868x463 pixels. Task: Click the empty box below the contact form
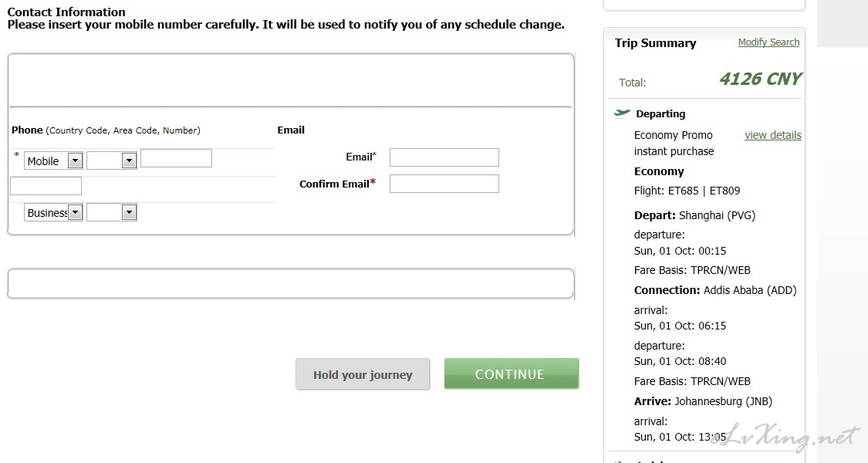pyautogui.click(x=291, y=283)
